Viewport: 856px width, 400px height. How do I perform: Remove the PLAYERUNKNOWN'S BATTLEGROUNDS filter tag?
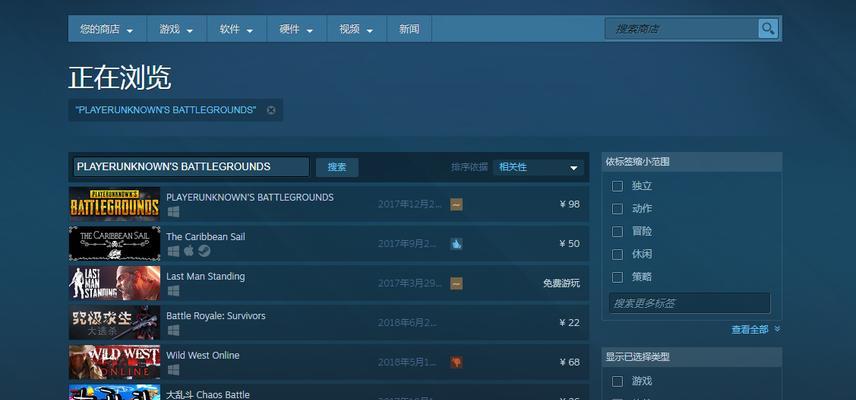pyautogui.click(x=271, y=110)
